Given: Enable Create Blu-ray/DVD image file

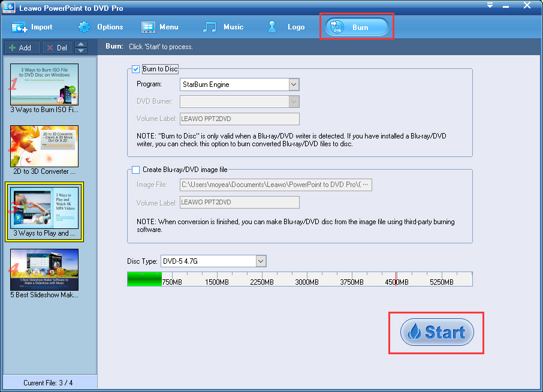Looking at the screenshot, I should 135,170.
